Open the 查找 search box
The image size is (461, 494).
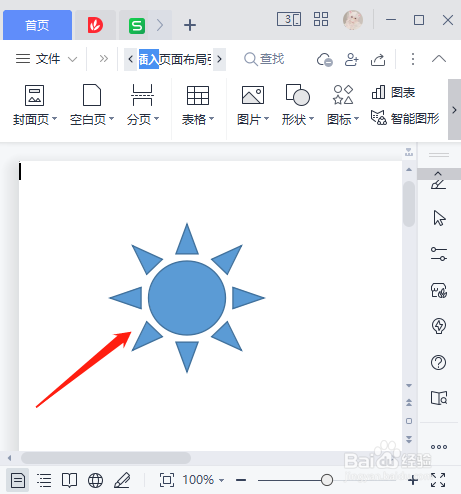tap(264, 59)
